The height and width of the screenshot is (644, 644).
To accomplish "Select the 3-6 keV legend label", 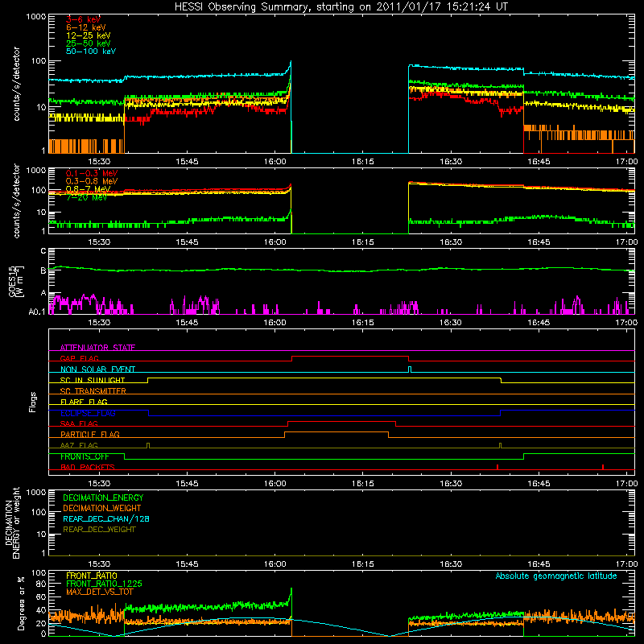I will [x=84, y=19].
